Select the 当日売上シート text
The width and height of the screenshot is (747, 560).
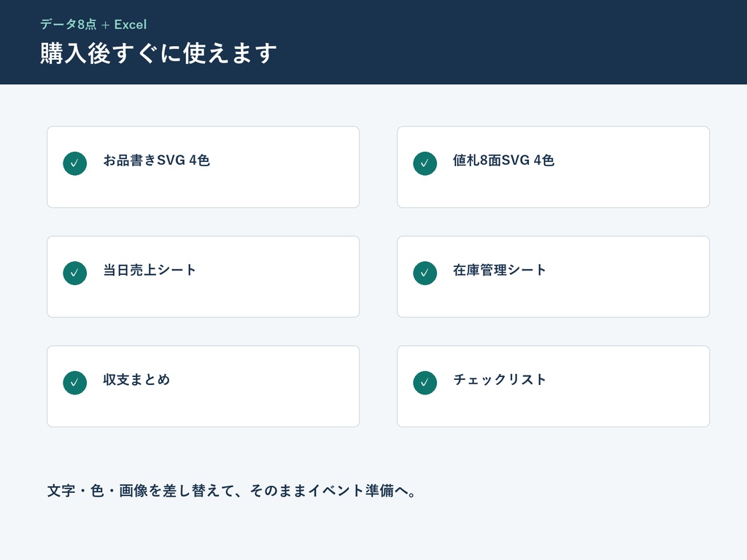(x=149, y=270)
